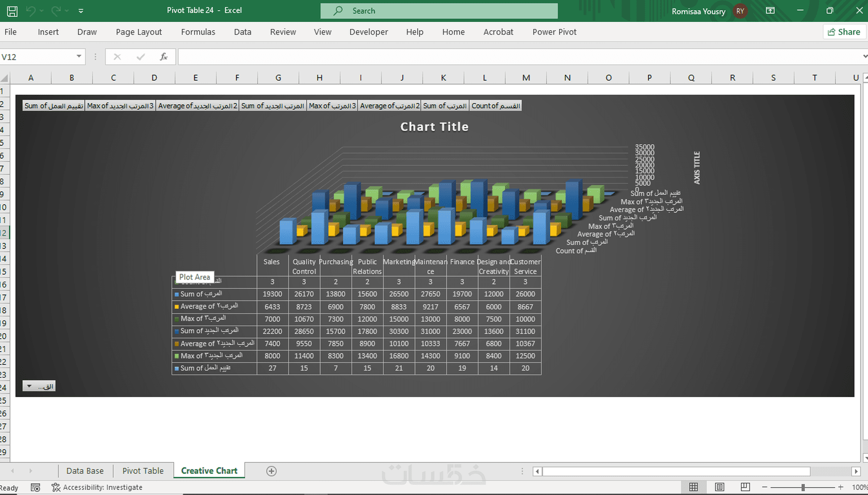Click the Undo arrow icon
Screen dimensions: 868x495
coord(31,11)
